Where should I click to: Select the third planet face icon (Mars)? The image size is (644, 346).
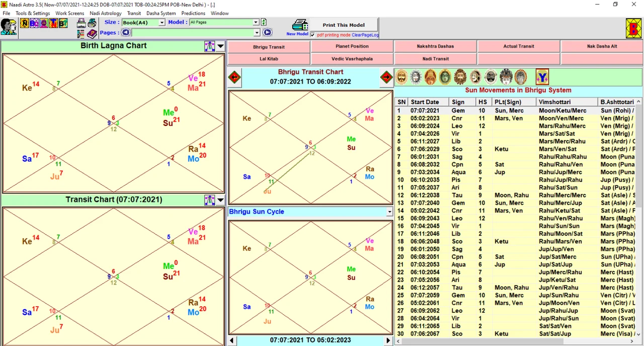pos(431,77)
